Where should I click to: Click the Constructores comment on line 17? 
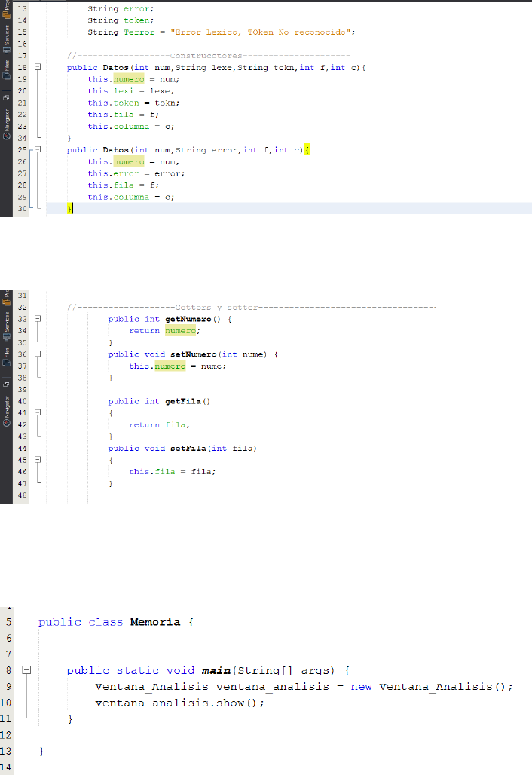click(209, 55)
